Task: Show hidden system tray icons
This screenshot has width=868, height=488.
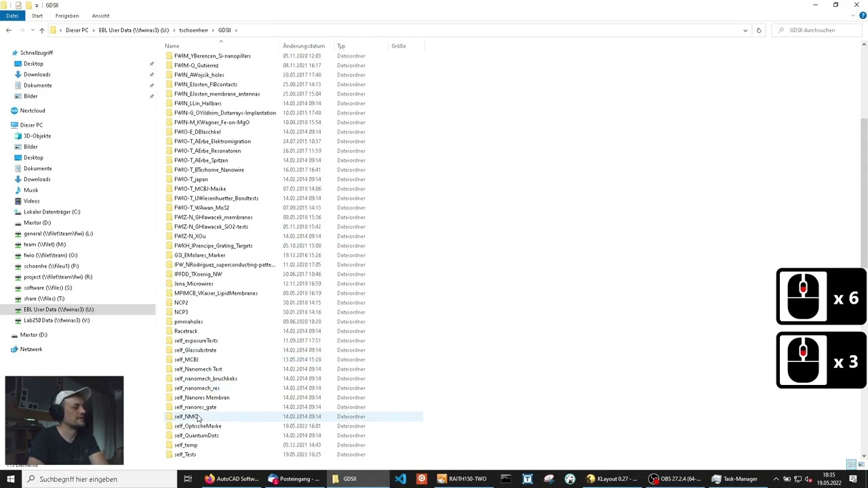Action: pos(776,479)
